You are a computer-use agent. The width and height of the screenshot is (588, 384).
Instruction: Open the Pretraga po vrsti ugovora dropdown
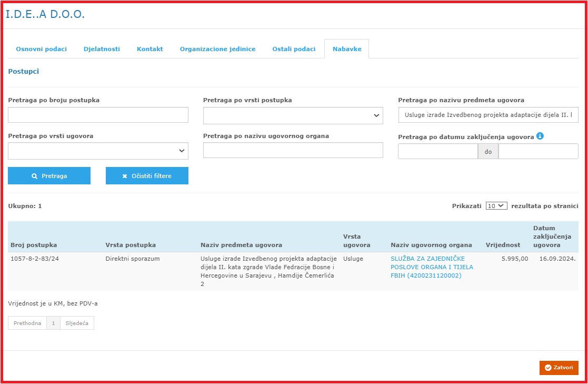pos(98,151)
